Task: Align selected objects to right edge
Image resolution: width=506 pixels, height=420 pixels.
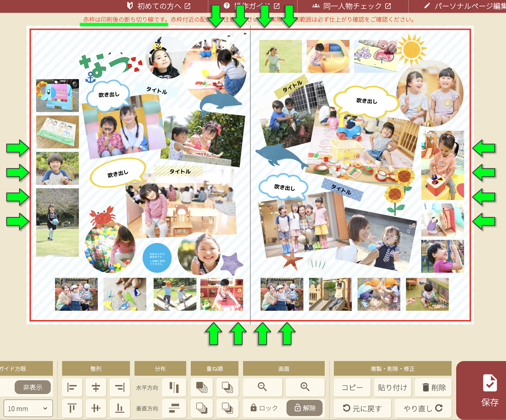Action: (x=120, y=387)
